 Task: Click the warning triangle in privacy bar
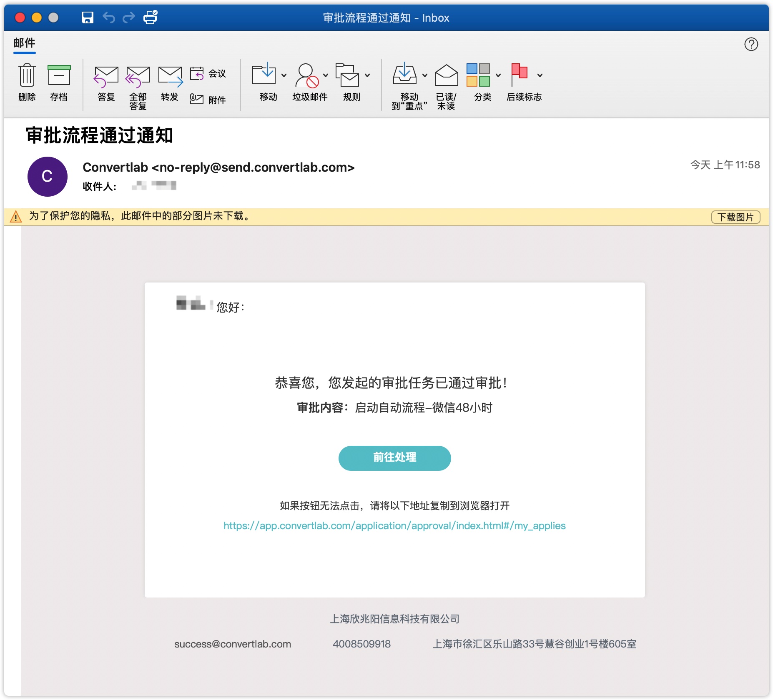tap(16, 217)
